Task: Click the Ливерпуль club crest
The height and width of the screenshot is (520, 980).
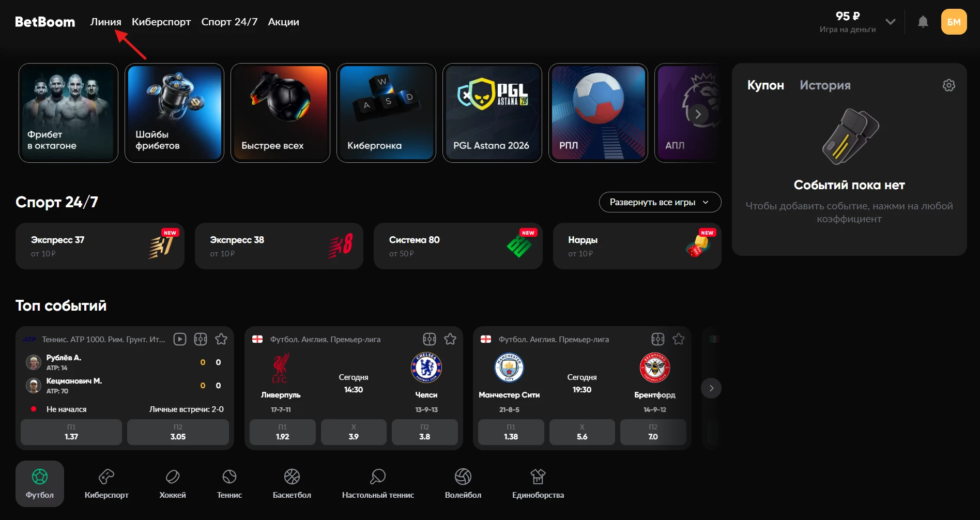Action: pyautogui.click(x=281, y=368)
